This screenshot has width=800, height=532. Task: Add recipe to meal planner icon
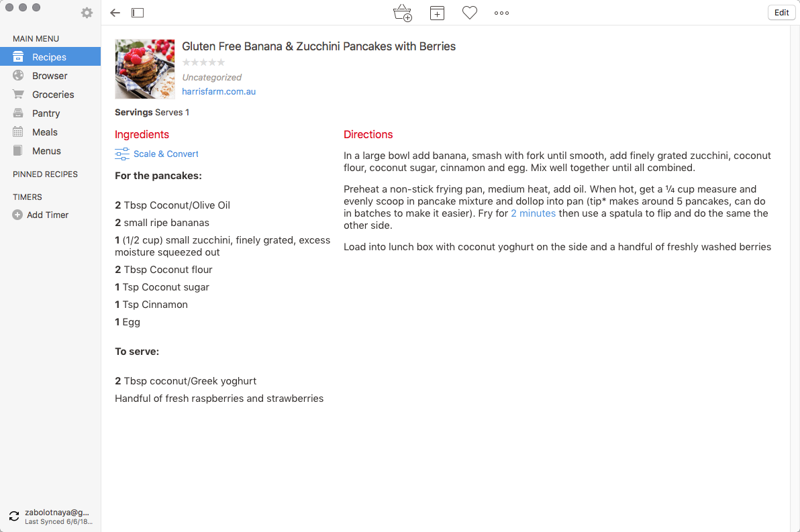(x=437, y=13)
